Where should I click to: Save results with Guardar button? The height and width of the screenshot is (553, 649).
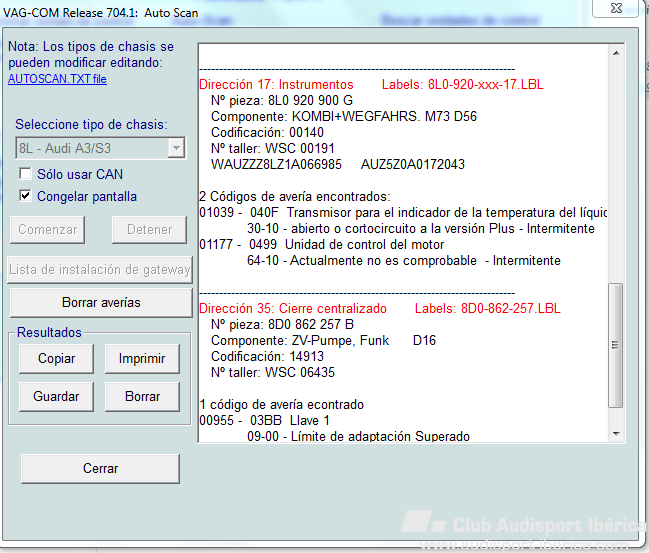[56, 397]
